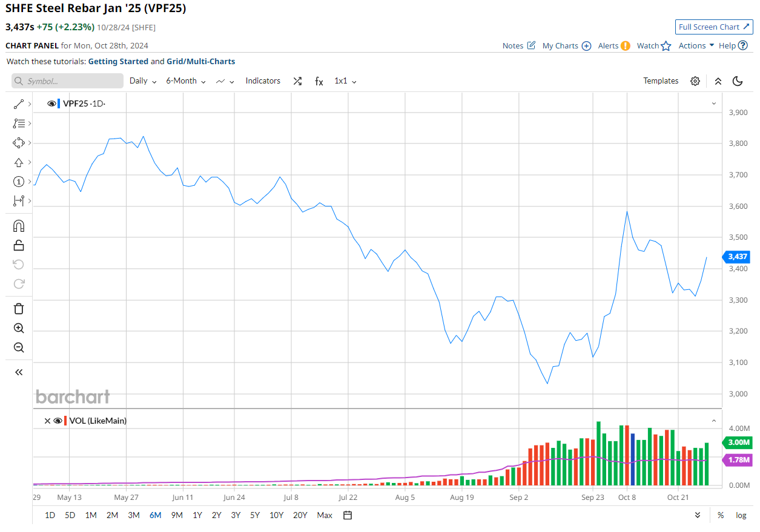Click the Symbol search input field

(67, 81)
